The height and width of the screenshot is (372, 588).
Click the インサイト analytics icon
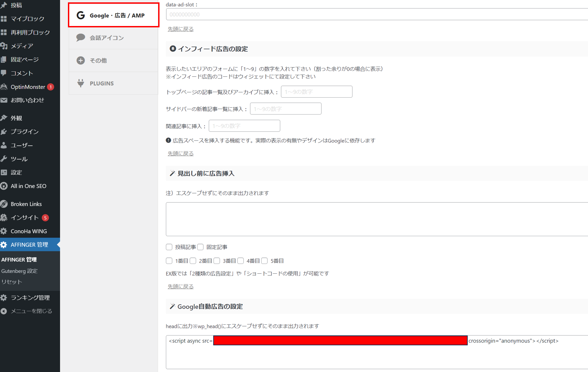click(x=4, y=218)
